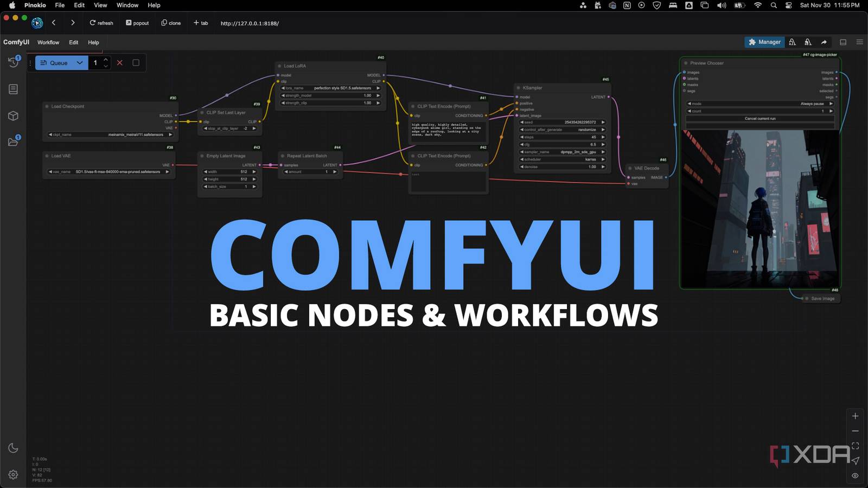
Task: Click the popout button in Pinokio toolbar
Action: pyautogui.click(x=137, y=23)
